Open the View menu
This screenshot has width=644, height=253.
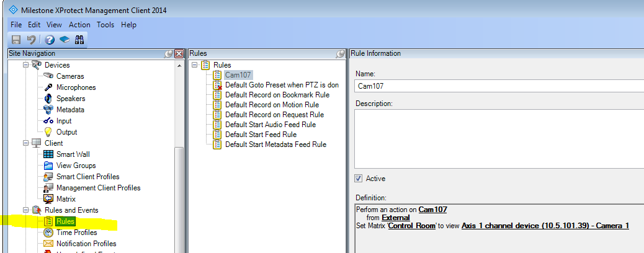(x=54, y=25)
